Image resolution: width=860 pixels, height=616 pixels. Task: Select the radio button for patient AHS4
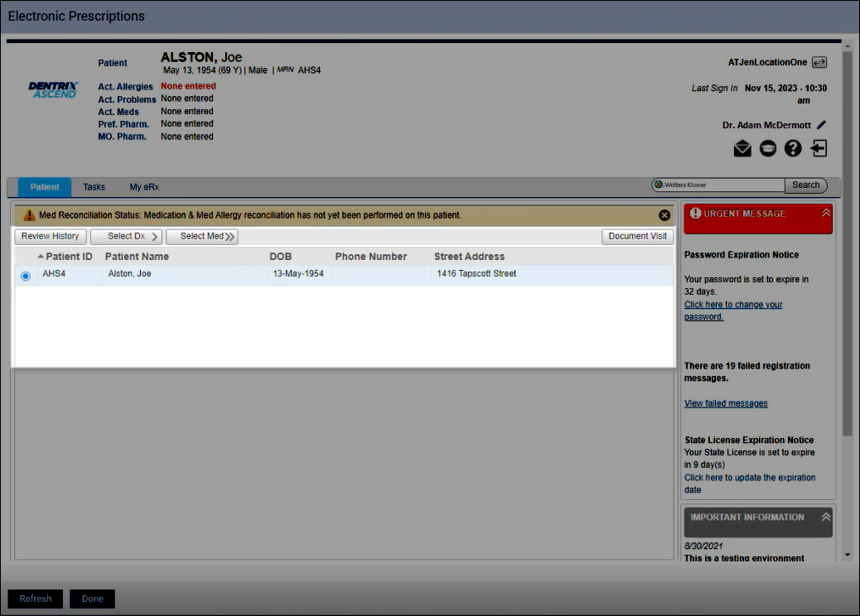(x=26, y=276)
